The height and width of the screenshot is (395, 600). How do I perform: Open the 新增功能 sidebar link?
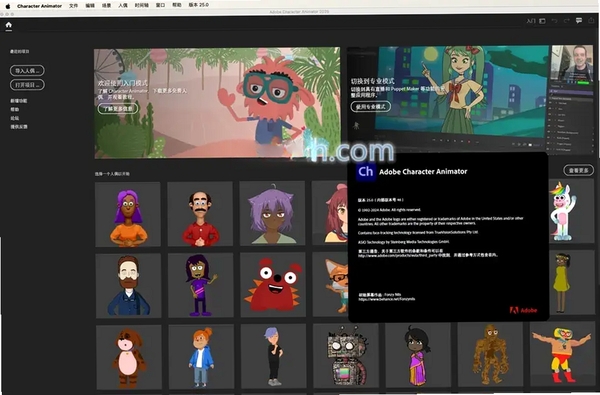click(x=18, y=101)
